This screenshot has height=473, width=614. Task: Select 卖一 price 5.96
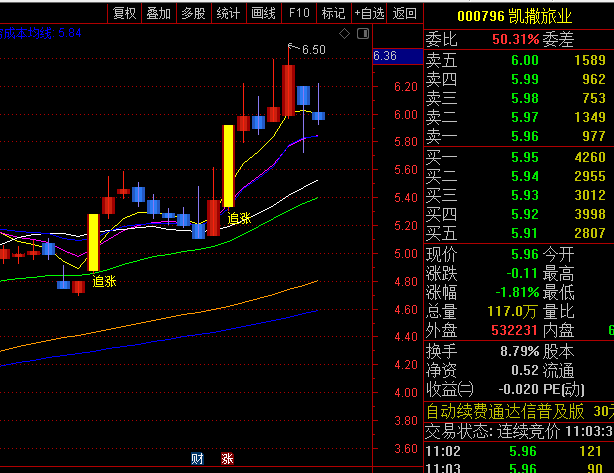[x=525, y=136]
